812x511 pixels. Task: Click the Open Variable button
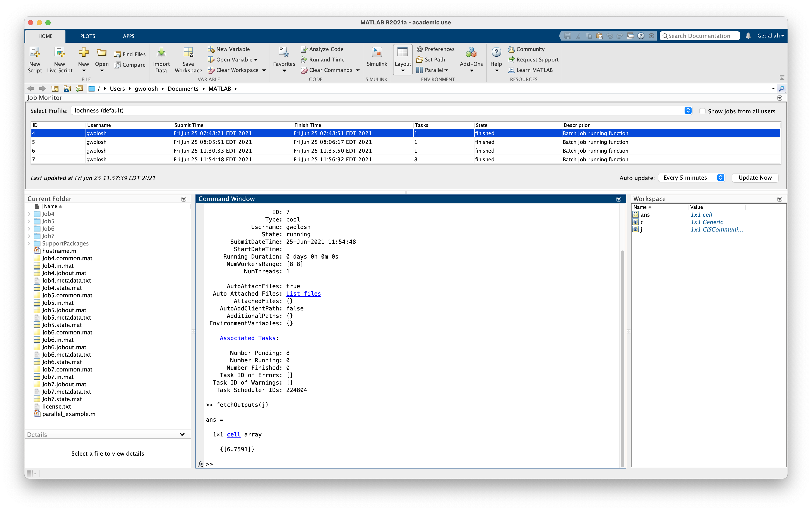(233, 60)
